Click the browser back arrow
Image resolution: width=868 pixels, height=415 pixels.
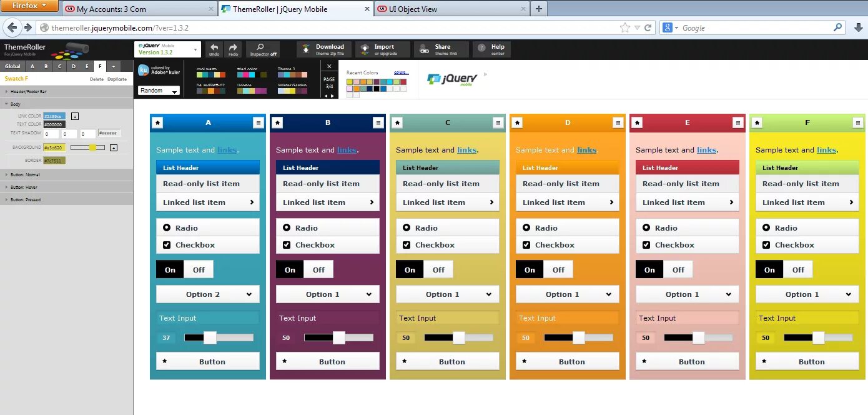tap(12, 27)
